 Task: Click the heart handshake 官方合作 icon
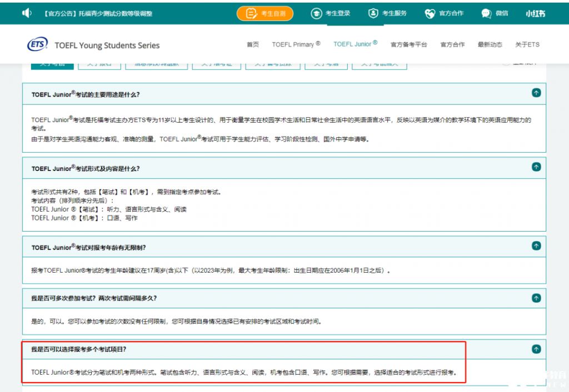[430, 14]
